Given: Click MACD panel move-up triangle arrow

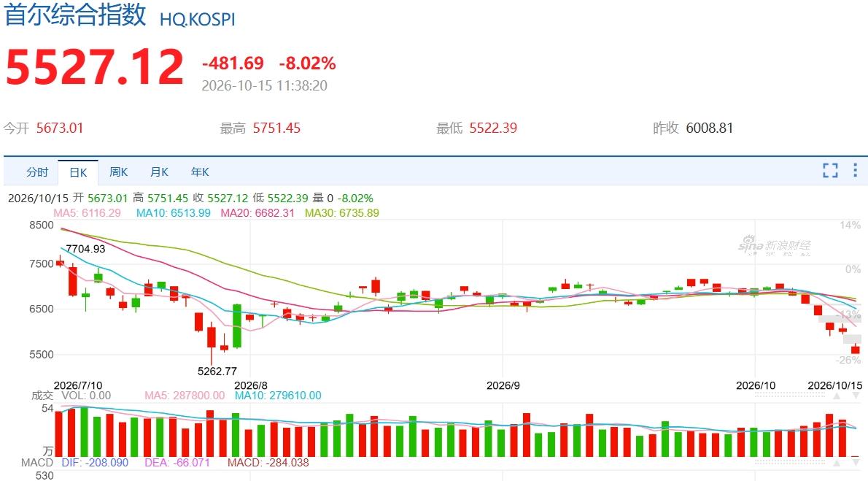Looking at the screenshot, I should (x=837, y=462).
